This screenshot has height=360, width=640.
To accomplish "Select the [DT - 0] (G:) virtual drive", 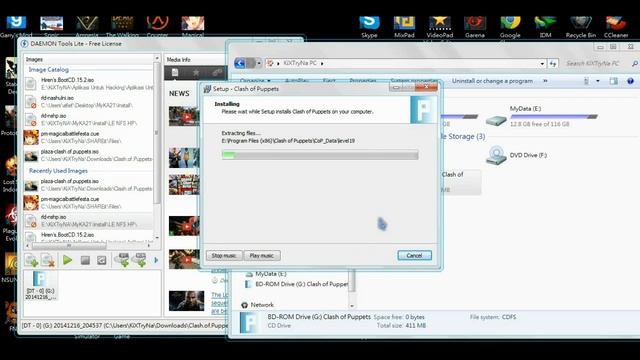I will [x=40, y=285].
